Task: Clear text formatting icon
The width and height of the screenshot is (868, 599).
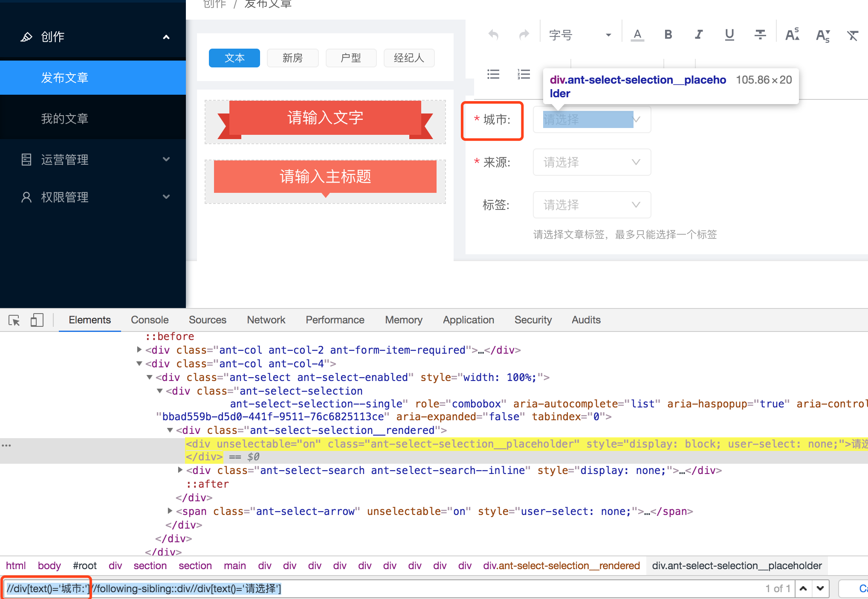Action: (853, 35)
